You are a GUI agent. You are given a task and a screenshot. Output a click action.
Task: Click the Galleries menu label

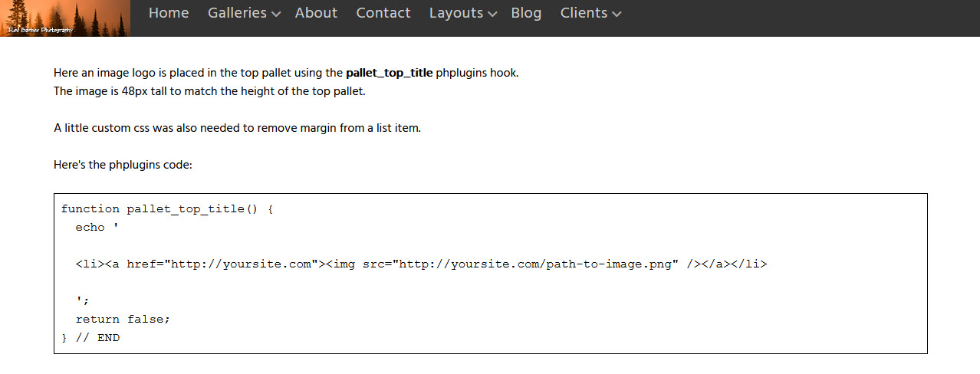coord(237,13)
